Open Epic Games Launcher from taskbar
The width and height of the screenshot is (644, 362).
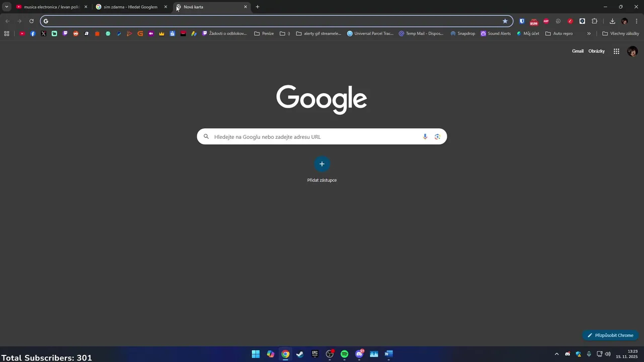(315, 354)
